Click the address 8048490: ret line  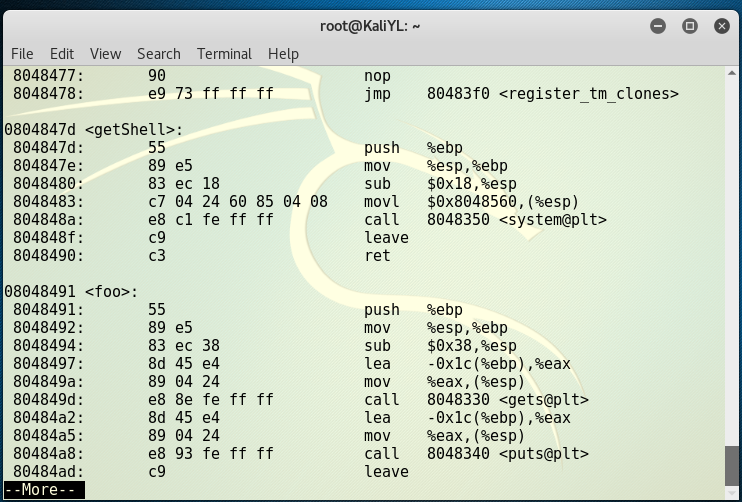(x=202, y=255)
